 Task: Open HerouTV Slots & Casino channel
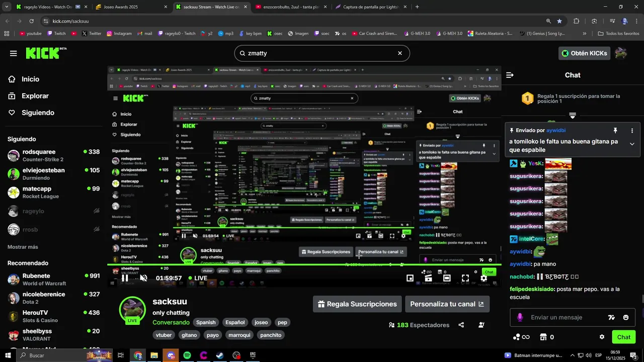53,316
